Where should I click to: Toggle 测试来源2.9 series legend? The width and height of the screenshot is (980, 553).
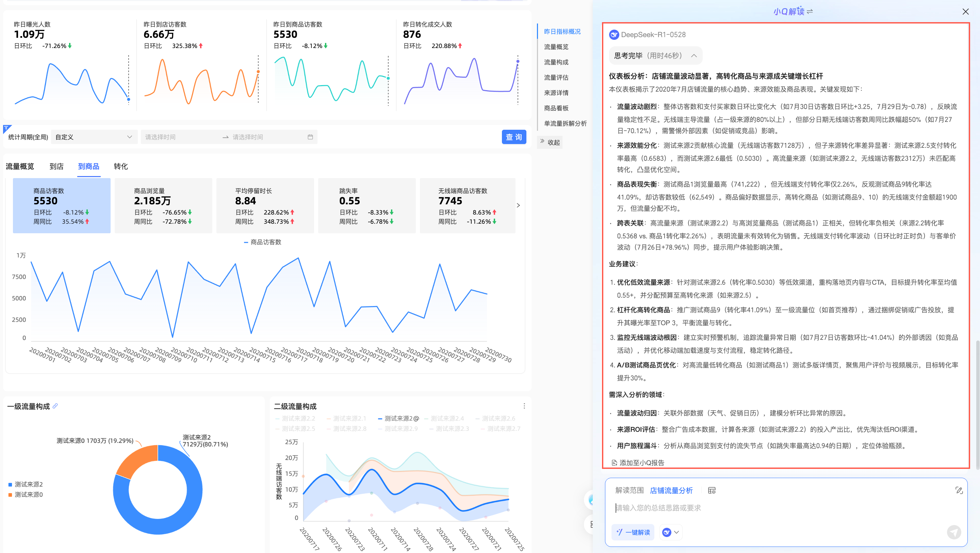[x=397, y=429]
